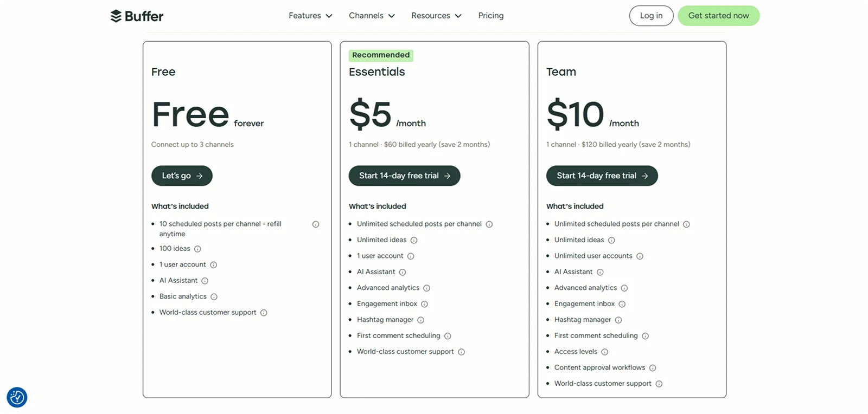The height and width of the screenshot is (414, 868).
Task: View info tooltip for 10 scheduled posts
Action: point(316,224)
